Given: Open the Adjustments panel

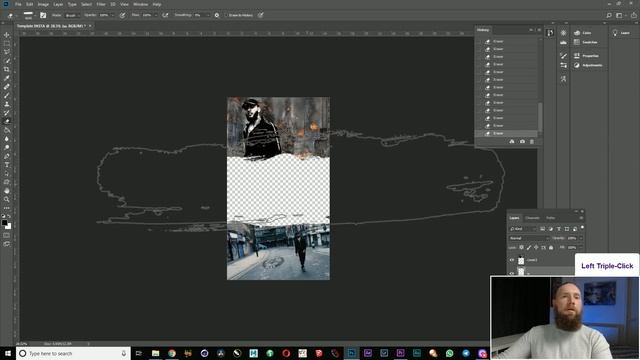Looking at the screenshot, I should pyautogui.click(x=588, y=65).
